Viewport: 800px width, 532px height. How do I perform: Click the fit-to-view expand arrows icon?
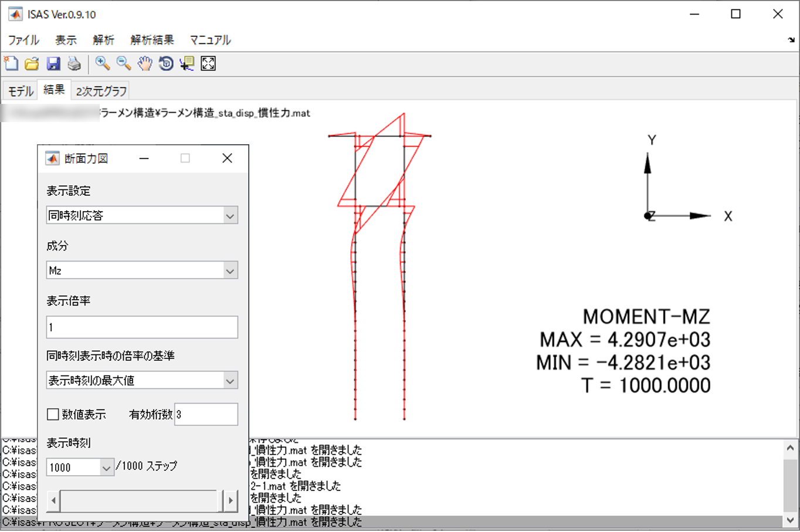(208, 63)
